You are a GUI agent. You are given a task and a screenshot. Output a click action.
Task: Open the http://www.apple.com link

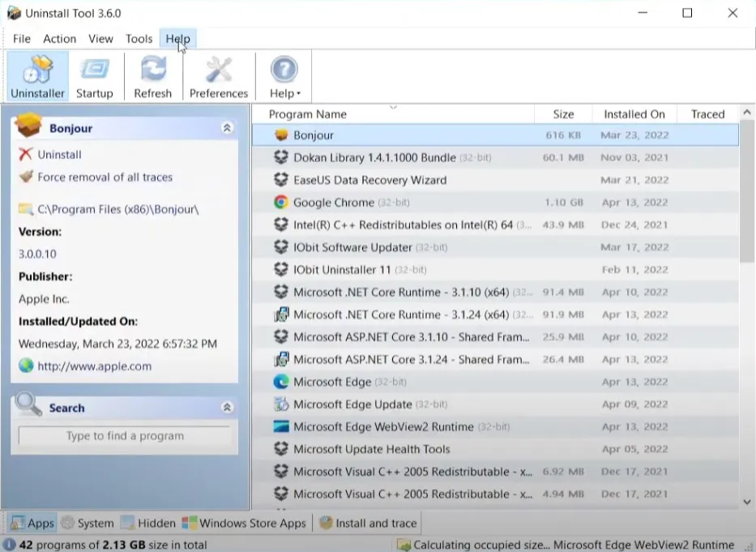pos(95,366)
